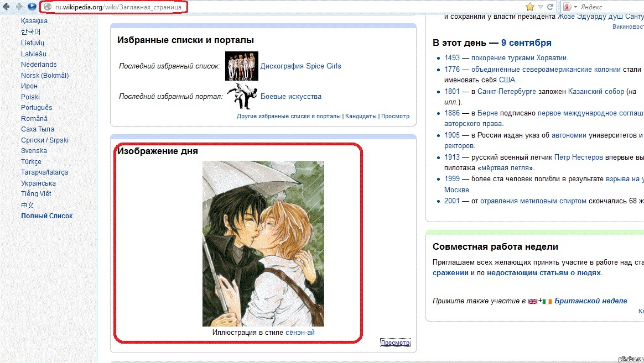Open объединённые североамериканские колонии link
644x363 pixels.
point(546,69)
